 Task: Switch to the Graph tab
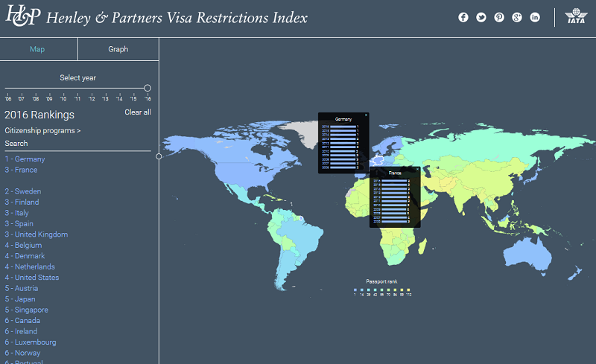click(x=118, y=49)
